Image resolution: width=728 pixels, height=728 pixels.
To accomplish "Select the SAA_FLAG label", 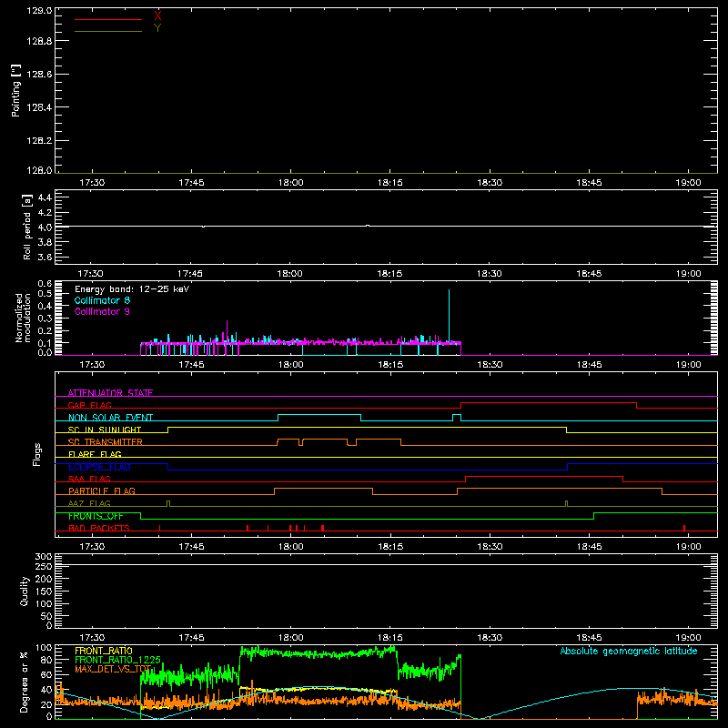I will (x=89, y=479).
